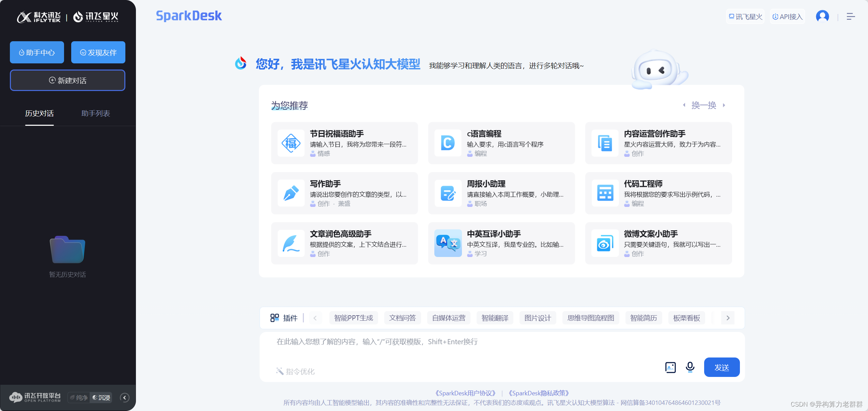
Task: Click the 周报小助理 title
Action: [486, 184]
